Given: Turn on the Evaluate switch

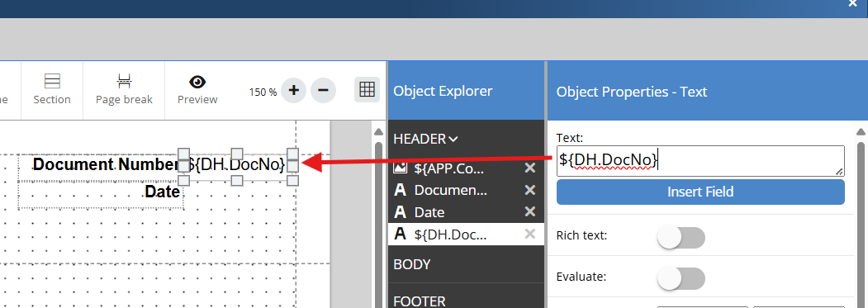Looking at the screenshot, I should coord(681,278).
